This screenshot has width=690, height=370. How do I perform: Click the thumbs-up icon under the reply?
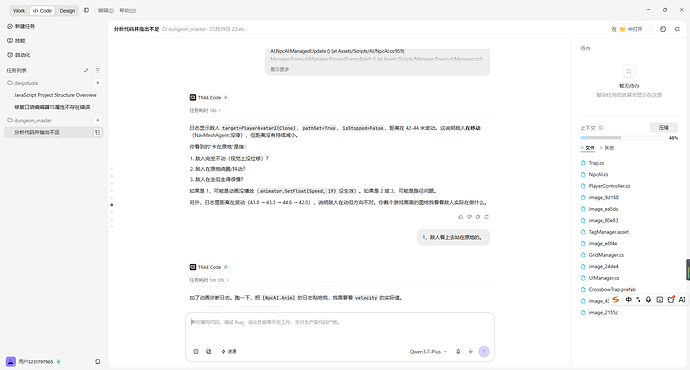click(461, 217)
